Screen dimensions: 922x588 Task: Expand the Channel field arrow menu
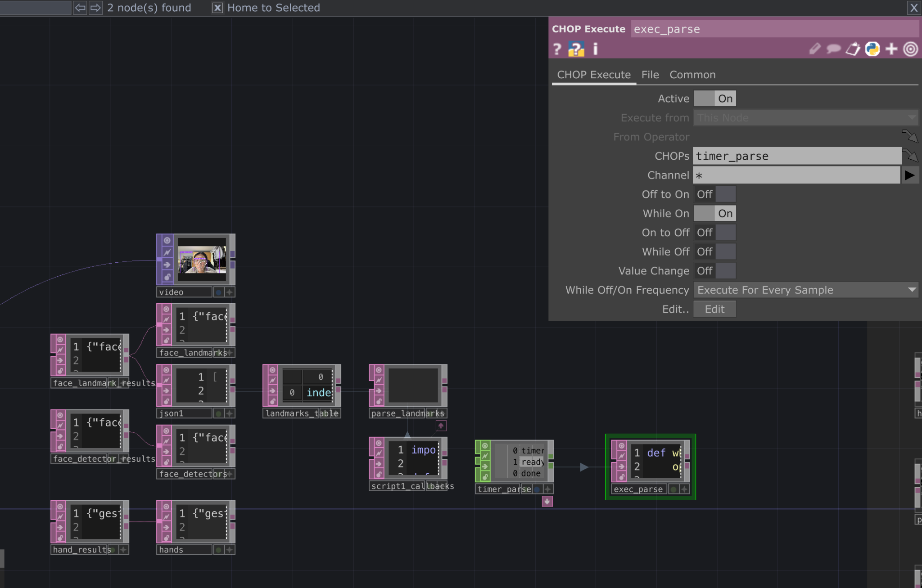[x=909, y=175]
